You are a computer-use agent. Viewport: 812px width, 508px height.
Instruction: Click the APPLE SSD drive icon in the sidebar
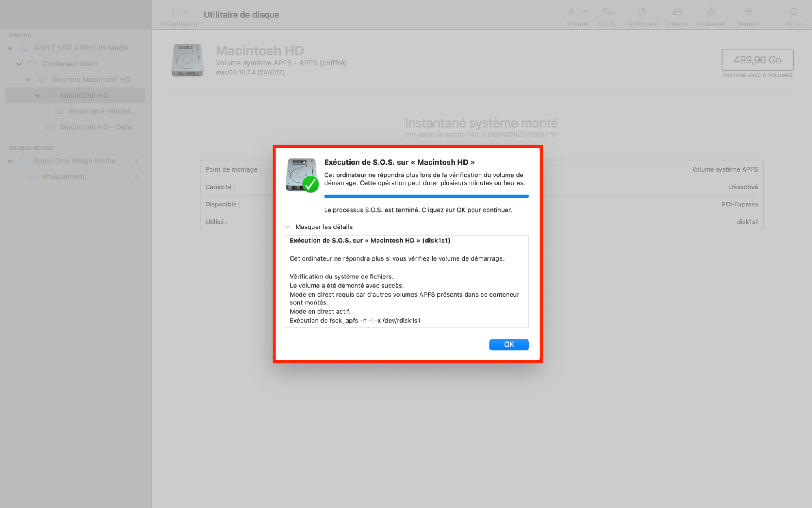click(23, 48)
